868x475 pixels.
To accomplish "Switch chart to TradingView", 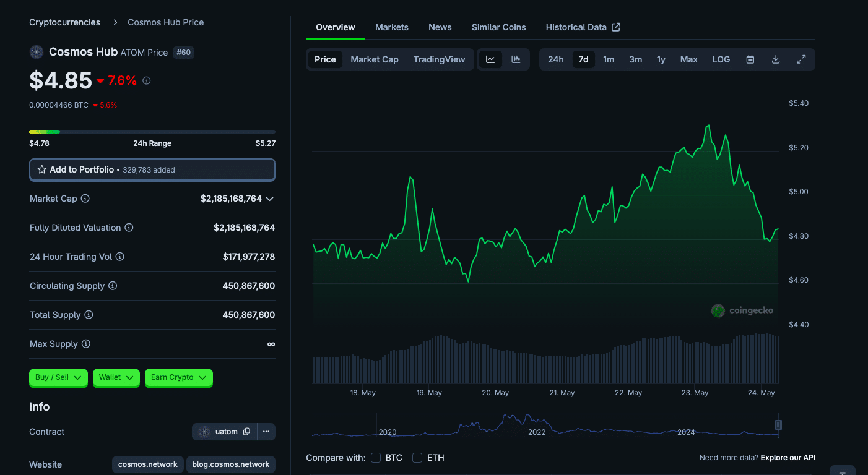I will coord(440,59).
